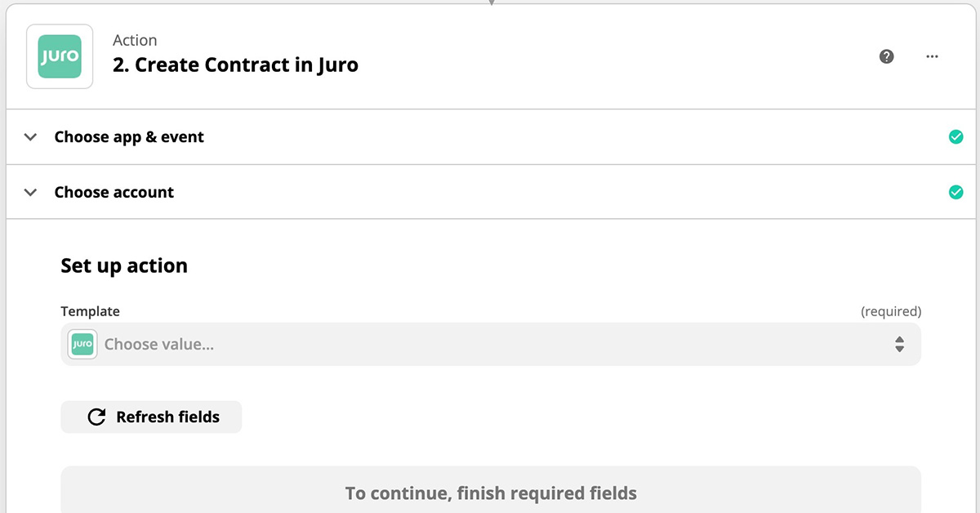Image resolution: width=980 pixels, height=513 pixels.
Task: Open the Choose account section
Action: coord(114,193)
